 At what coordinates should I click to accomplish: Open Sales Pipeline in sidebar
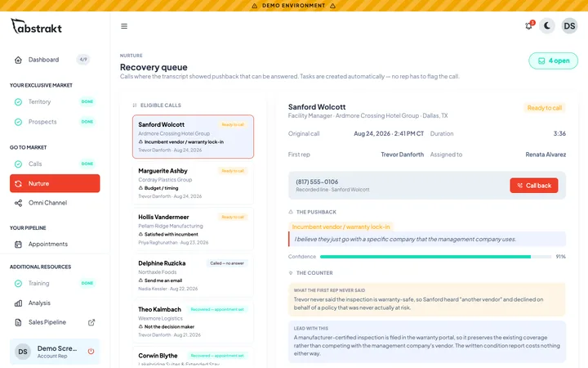point(55,322)
